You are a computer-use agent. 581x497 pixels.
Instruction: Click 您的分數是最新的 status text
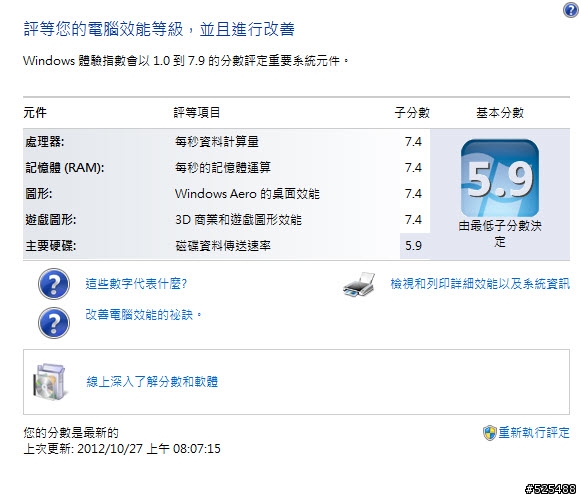[x=71, y=433]
